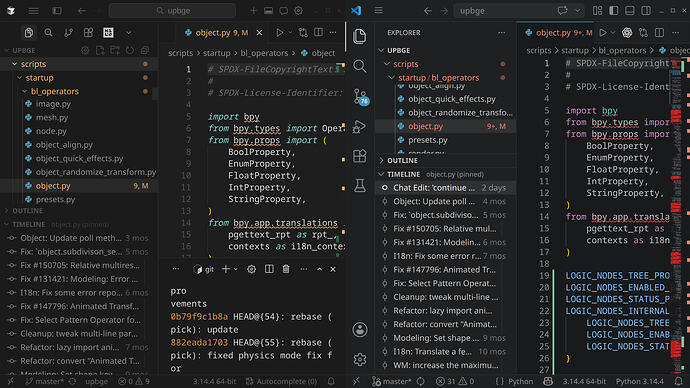The height and width of the screenshot is (388, 690).
Task: Toggle the secondary side bar in right window
Action: click(646, 11)
